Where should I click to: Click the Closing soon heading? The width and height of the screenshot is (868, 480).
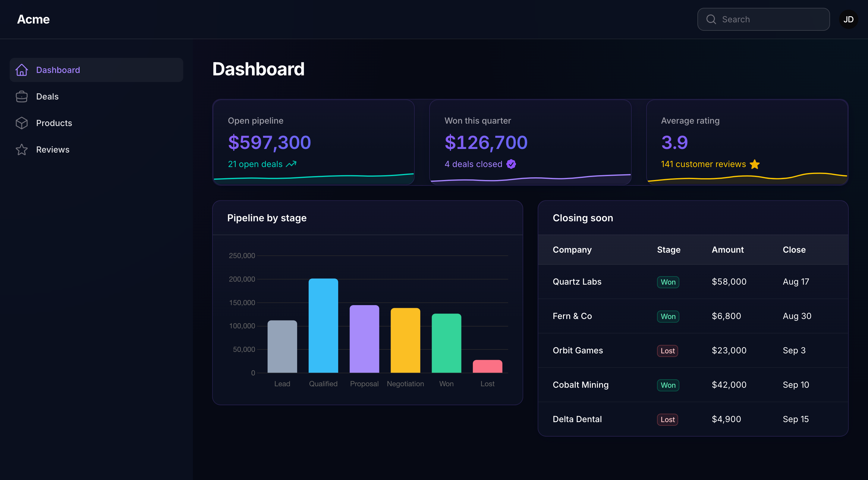[x=583, y=218]
